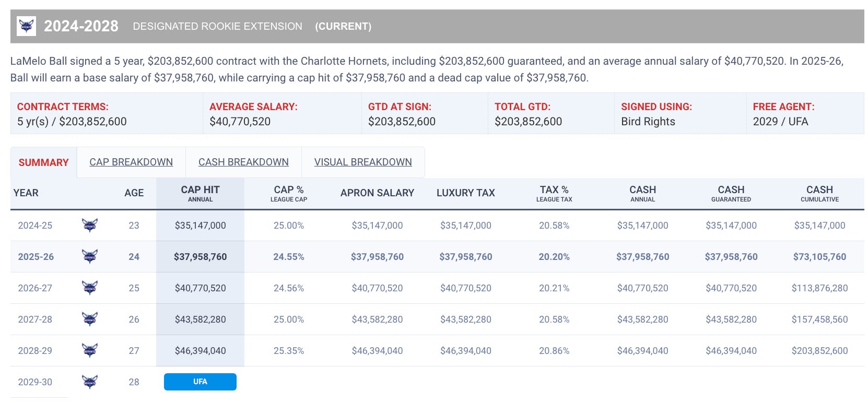Open the Cash Breakdown tab
868x403 pixels.
coord(243,162)
